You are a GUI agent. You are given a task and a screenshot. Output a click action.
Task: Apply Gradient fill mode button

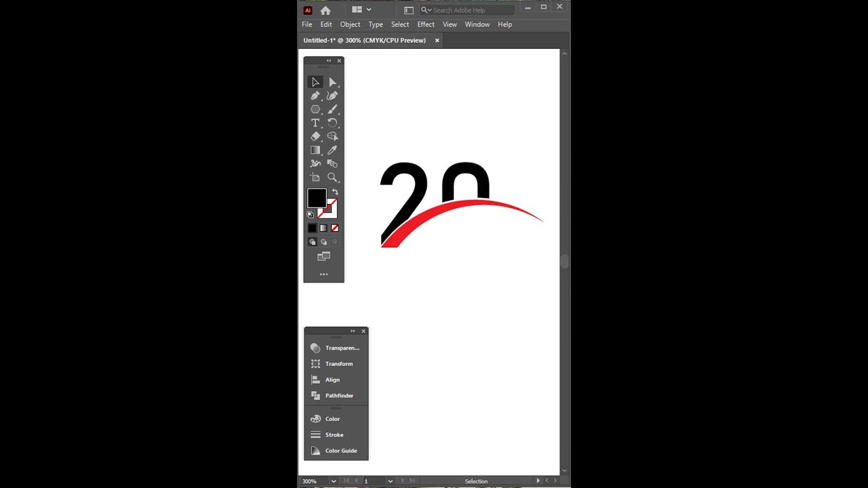click(x=323, y=228)
